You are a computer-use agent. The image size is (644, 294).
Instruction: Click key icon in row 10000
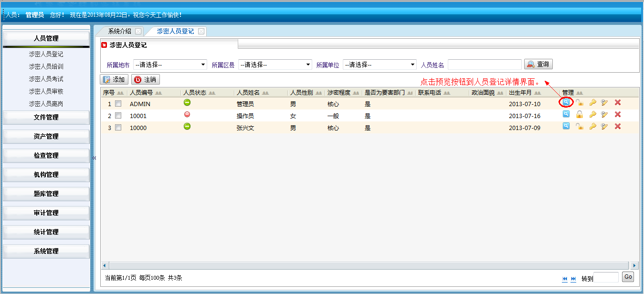point(592,126)
